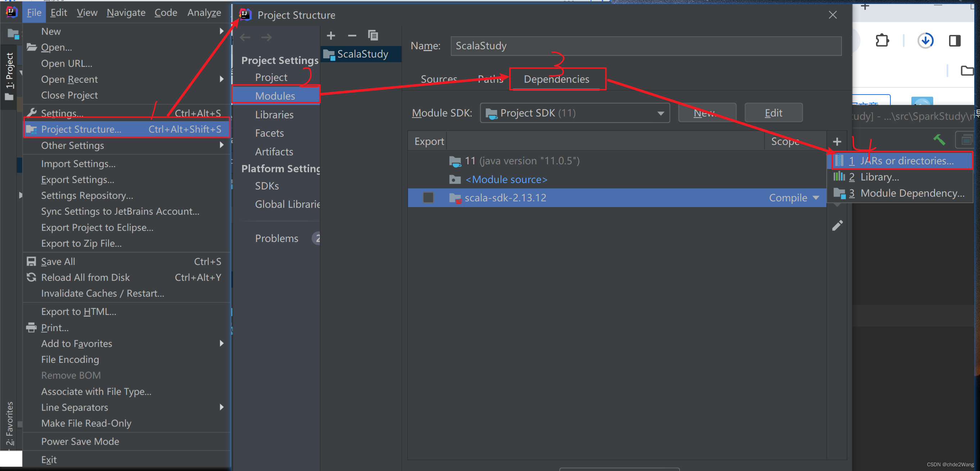Choose JARs or directories option
980x471 pixels.
click(x=900, y=161)
